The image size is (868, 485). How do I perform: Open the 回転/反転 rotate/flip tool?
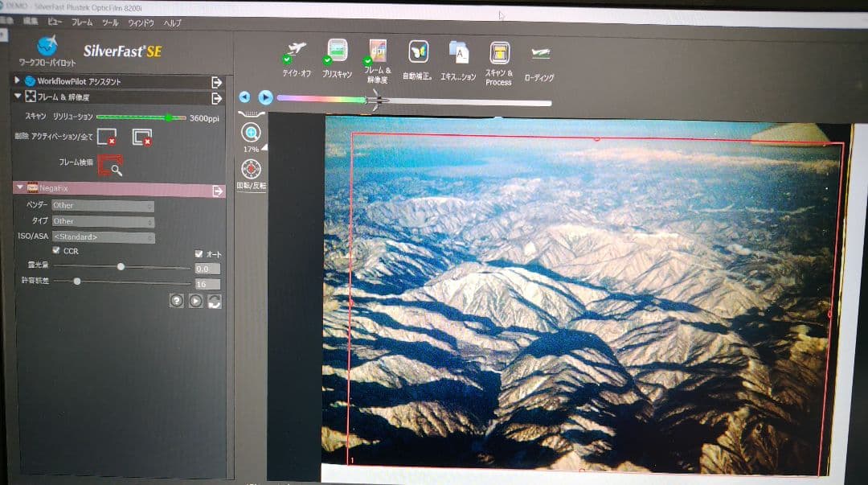(252, 169)
